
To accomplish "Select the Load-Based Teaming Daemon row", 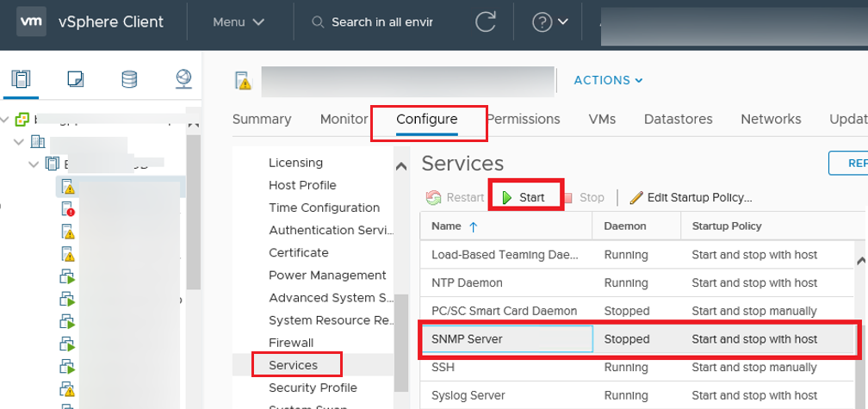I will (x=636, y=255).
